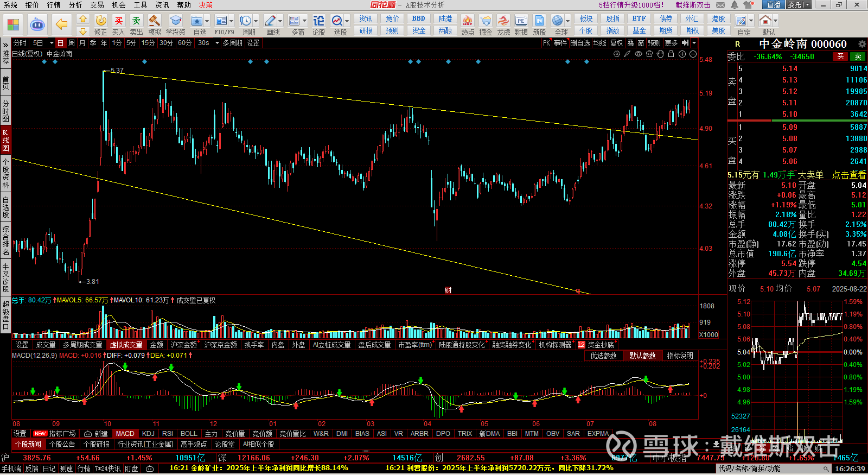The image size is (868, 475).
Task: Click gear icon beside 中金岭南 000060
Action: (x=862, y=44)
